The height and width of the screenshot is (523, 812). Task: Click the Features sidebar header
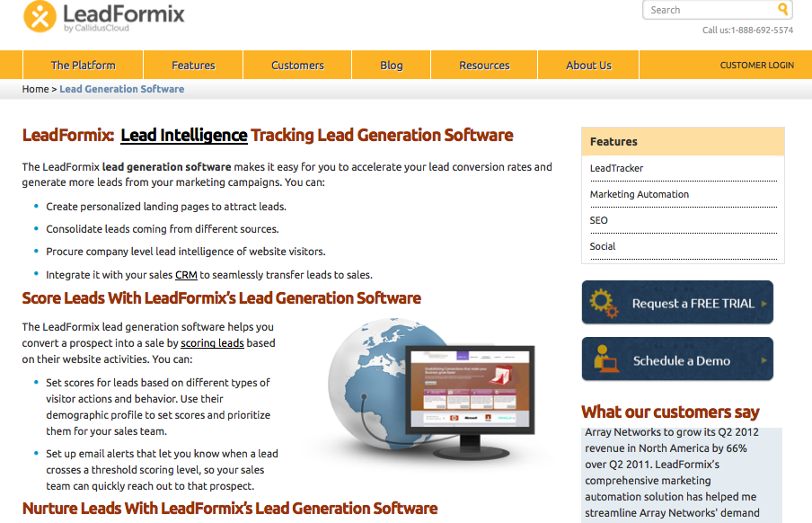tap(683, 141)
